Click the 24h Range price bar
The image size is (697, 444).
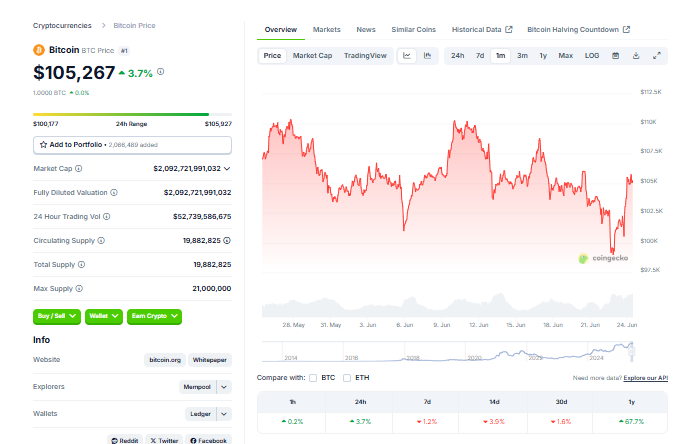[132, 114]
